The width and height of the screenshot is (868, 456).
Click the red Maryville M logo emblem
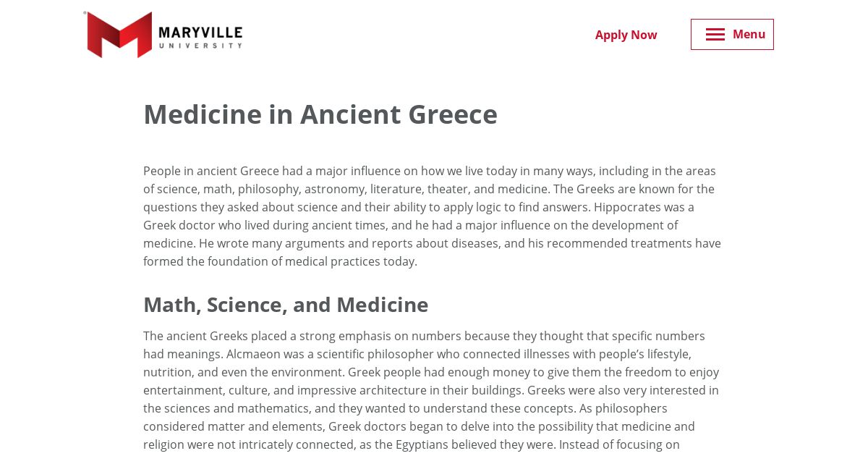coord(119,35)
